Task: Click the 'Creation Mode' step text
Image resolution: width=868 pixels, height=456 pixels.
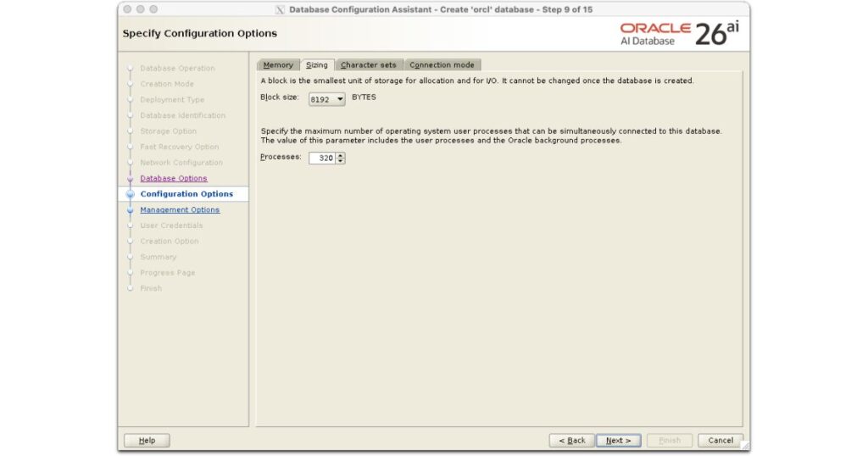Action: (167, 84)
